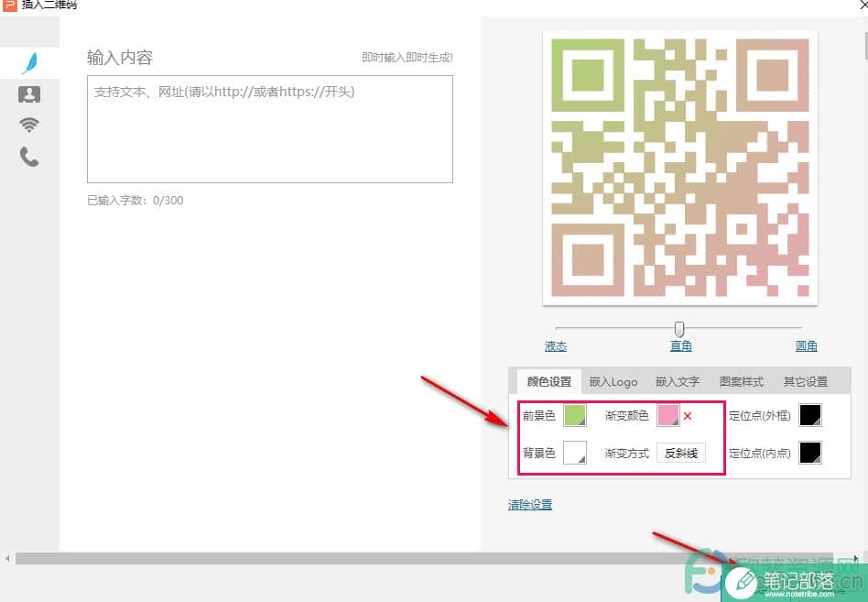Click the content text input box
This screenshot has width=868, height=602.
pyautogui.click(x=270, y=129)
